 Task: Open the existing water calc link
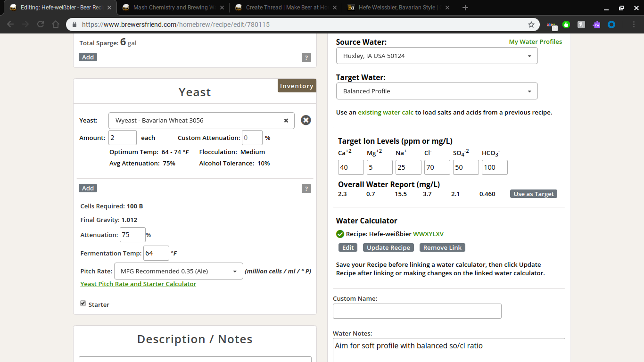pyautogui.click(x=386, y=112)
